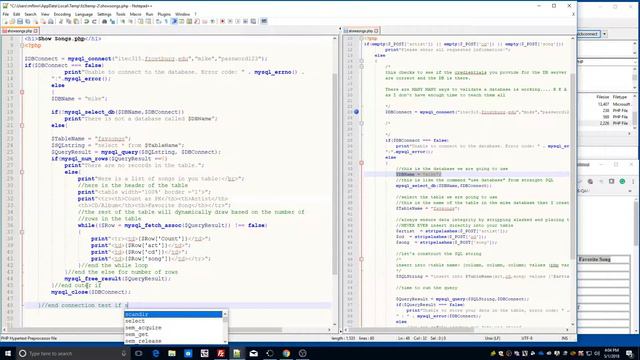Open the File menu
This screenshot has height=360, width=640.
(5, 14)
